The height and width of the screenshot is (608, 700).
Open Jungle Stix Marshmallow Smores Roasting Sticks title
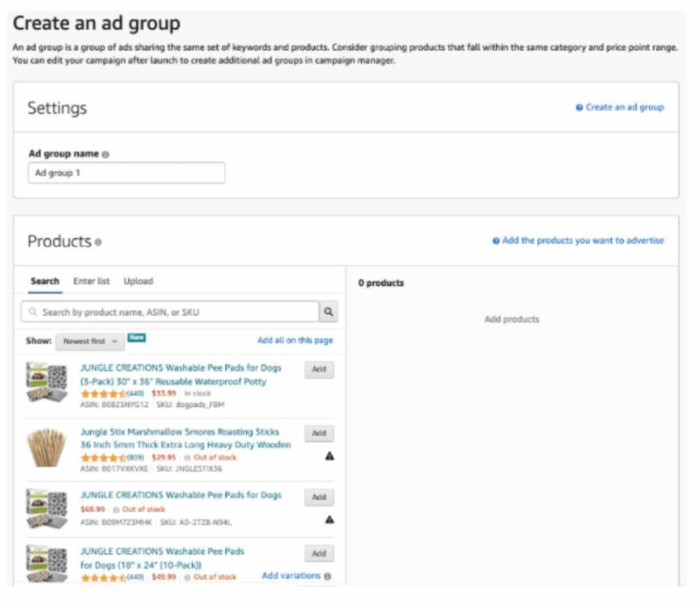tap(186, 438)
